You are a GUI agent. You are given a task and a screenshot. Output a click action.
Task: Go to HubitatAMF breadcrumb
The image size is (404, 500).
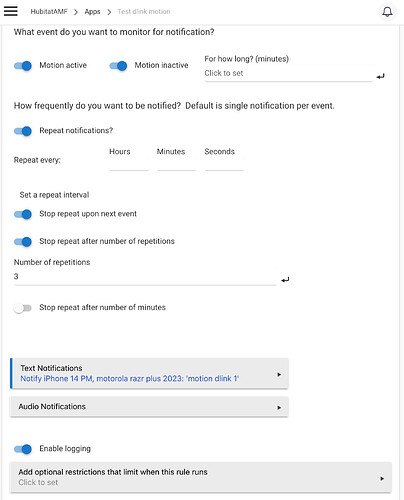(x=49, y=12)
